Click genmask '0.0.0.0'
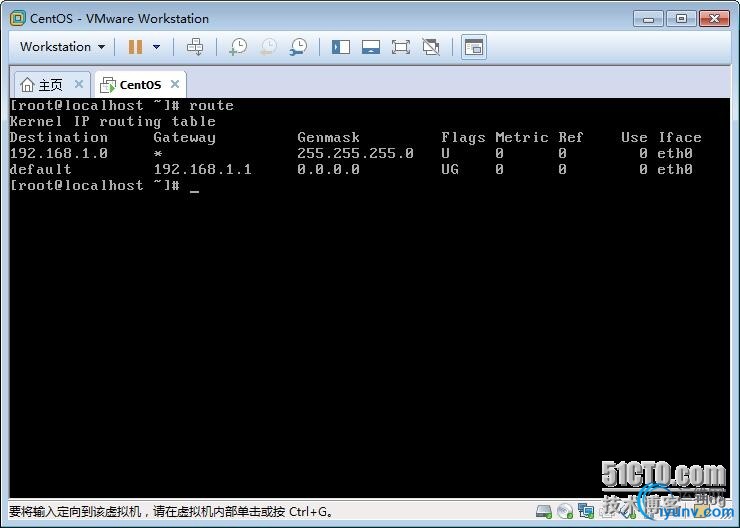Image resolution: width=740 pixels, height=528 pixels. click(x=328, y=169)
